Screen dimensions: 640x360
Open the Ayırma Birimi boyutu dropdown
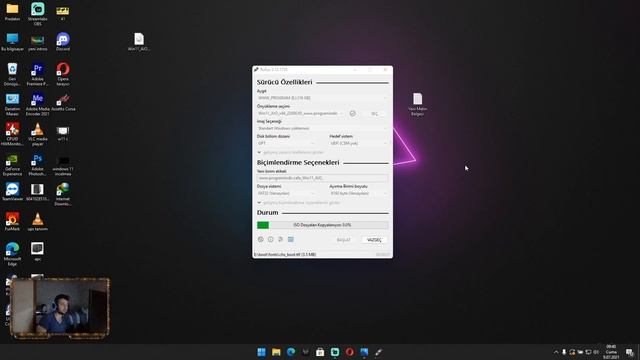point(359,193)
